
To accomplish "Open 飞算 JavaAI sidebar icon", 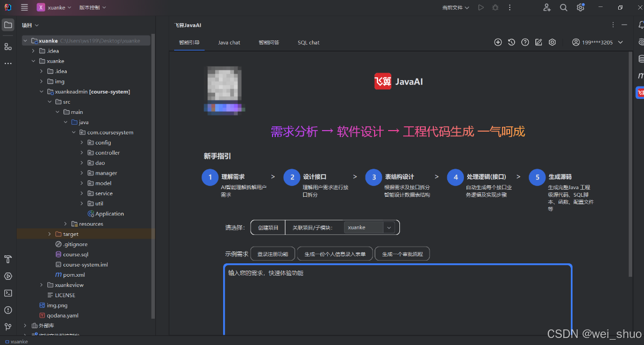I will coord(640,92).
